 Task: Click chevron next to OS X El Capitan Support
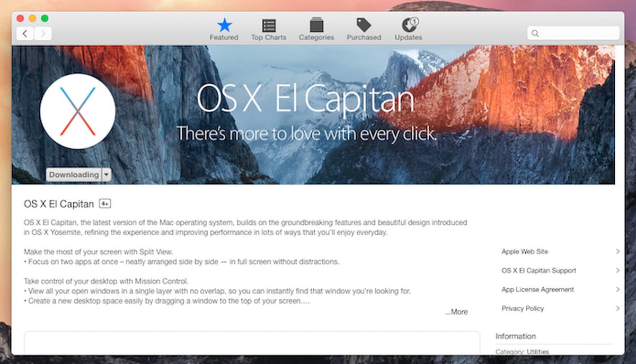617,271
